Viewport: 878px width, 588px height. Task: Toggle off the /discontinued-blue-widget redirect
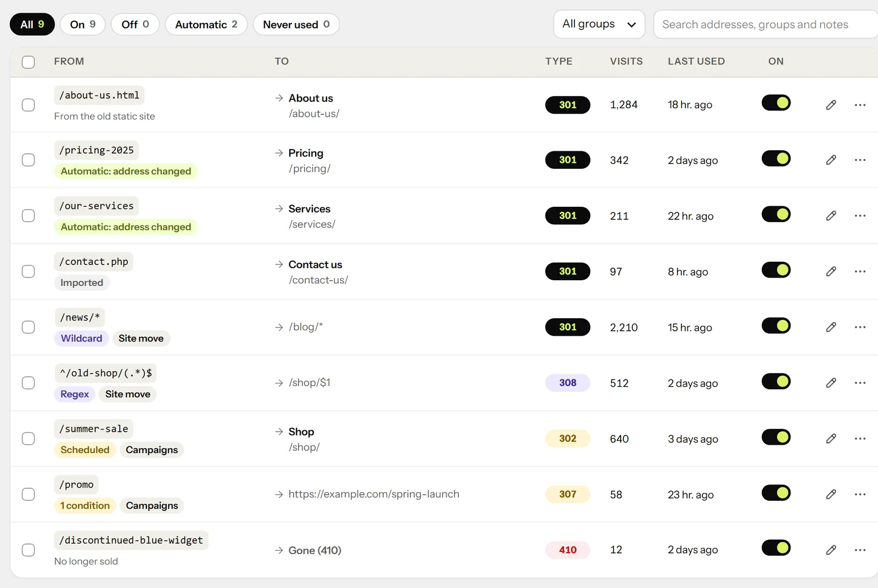pos(776,547)
